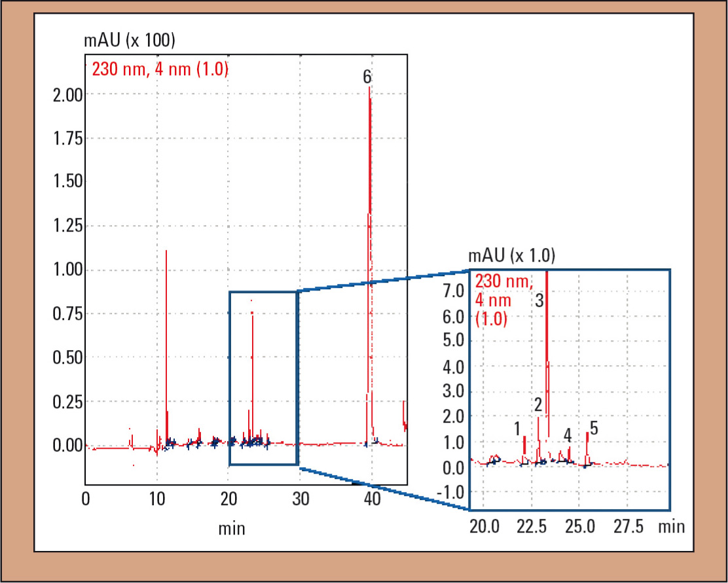The image size is (728, 583).
Task: Click the 1.50 y-axis value
Action: point(67,181)
